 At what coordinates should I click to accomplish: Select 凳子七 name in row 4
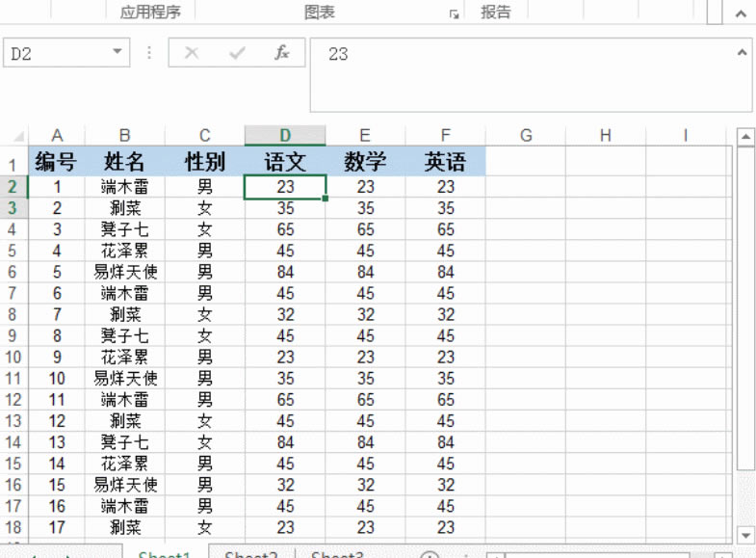125,229
